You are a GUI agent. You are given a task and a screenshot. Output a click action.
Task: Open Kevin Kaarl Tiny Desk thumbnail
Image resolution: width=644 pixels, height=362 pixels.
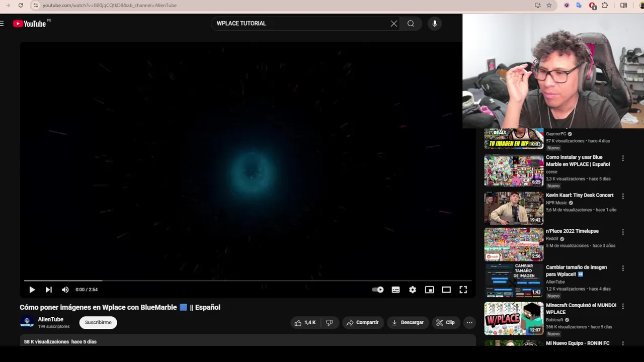pos(514,208)
